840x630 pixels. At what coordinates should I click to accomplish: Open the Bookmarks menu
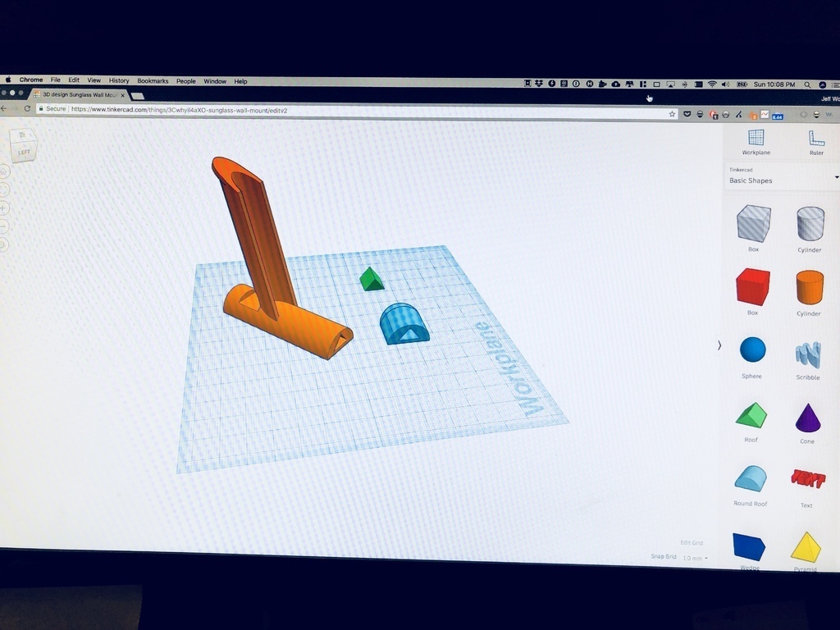click(x=153, y=81)
